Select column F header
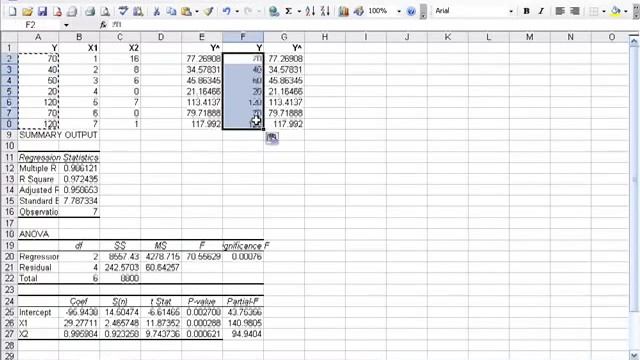The width and height of the screenshot is (640, 360). coord(243,37)
